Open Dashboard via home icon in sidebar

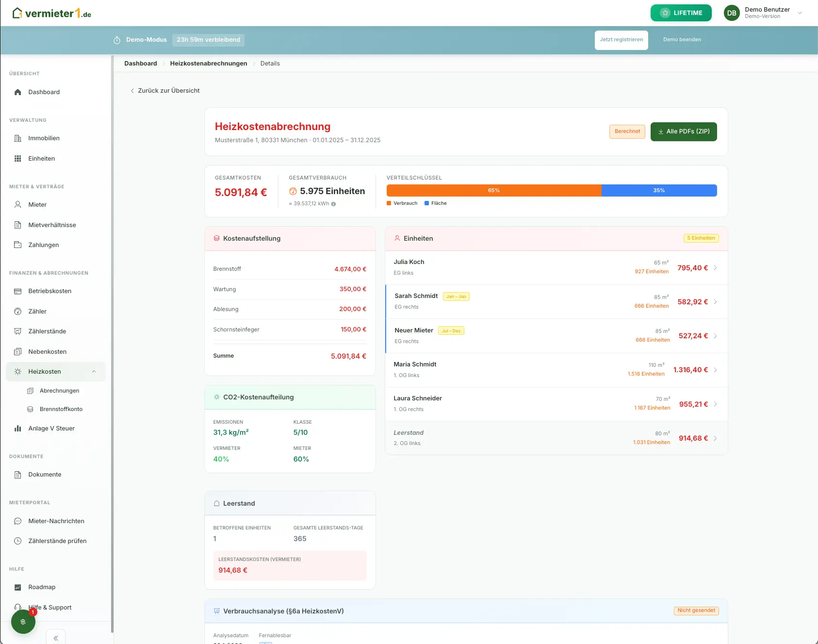[x=18, y=92]
